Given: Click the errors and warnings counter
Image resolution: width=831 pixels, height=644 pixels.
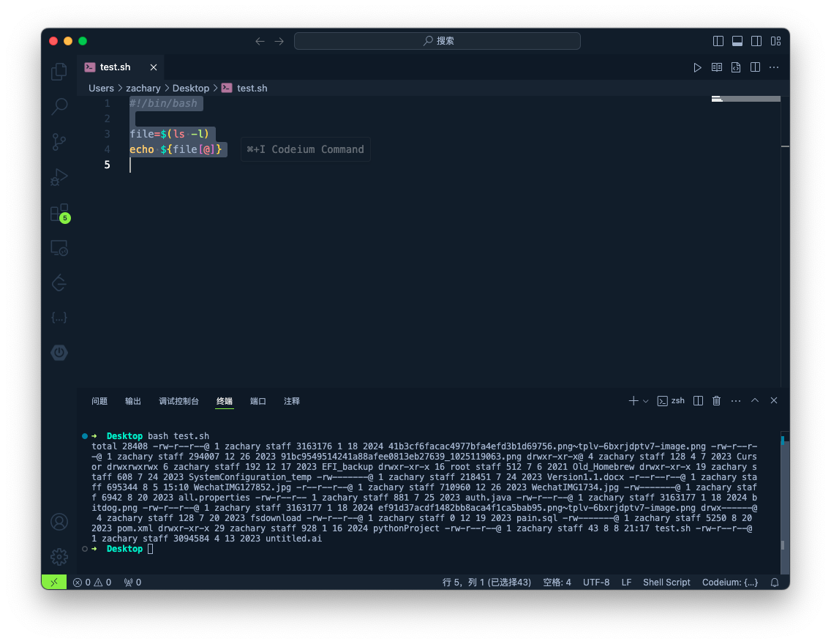Looking at the screenshot, I should [x=91, y=582].
